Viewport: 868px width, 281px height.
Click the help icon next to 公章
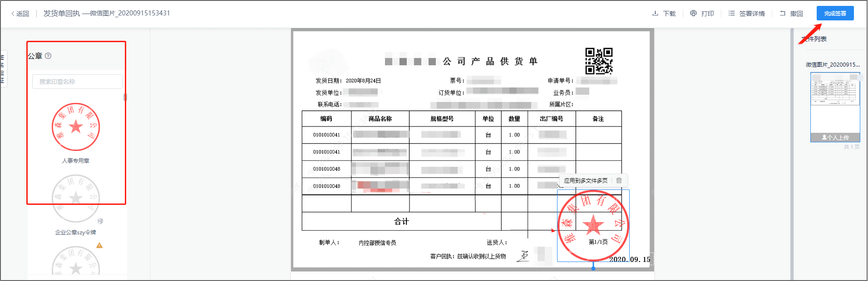coord(48,56)
